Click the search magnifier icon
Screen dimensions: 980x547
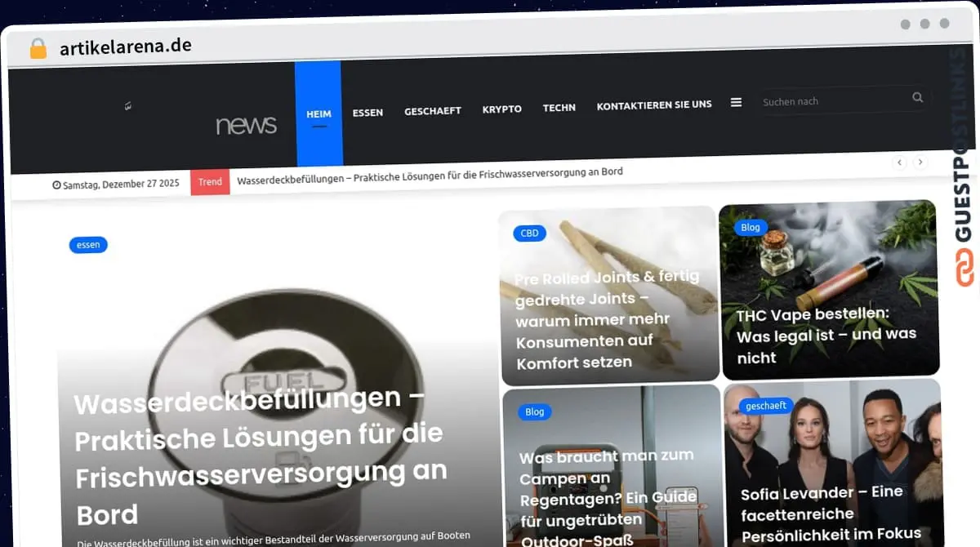click(917, 98)
